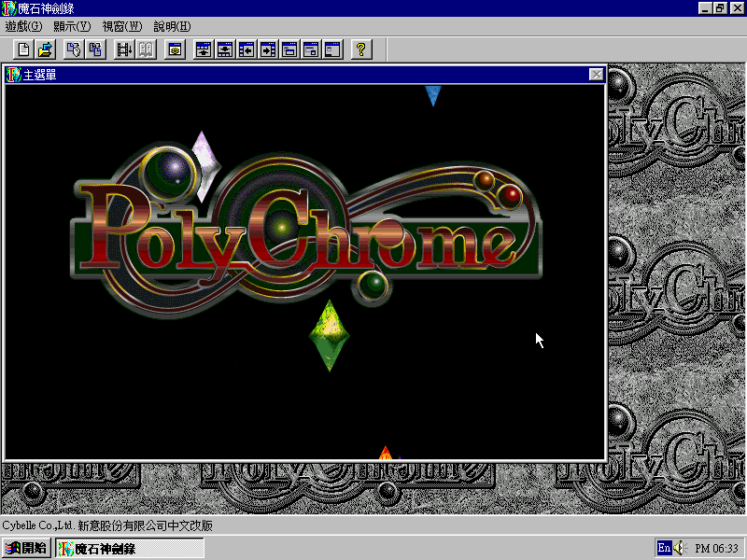Click the En language indicator in tray
The image size is (747, 560).
(664, 548)
